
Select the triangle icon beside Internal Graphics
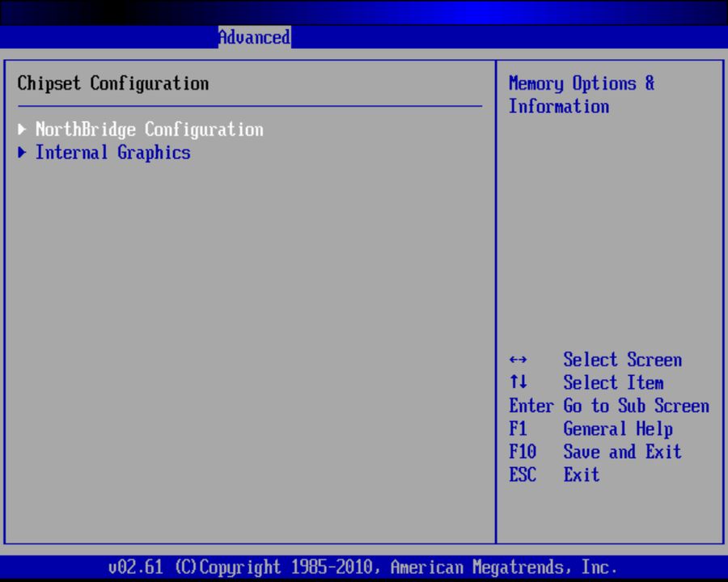(21, 153)
